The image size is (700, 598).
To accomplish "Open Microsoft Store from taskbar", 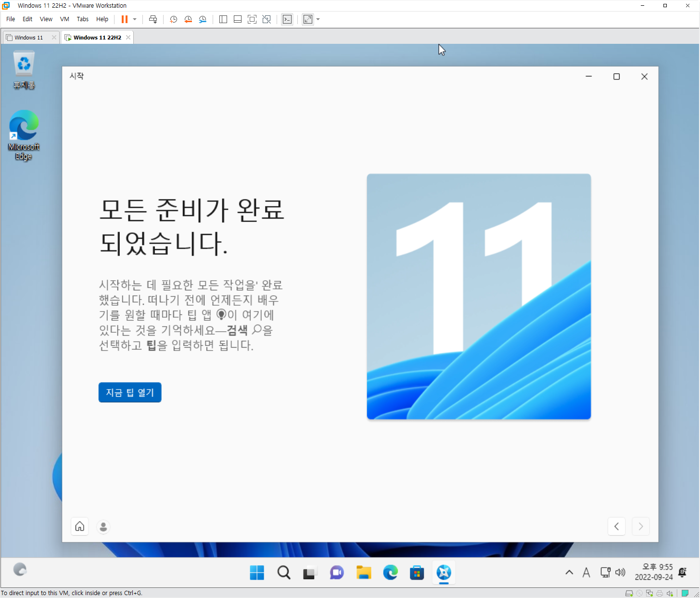I will [x=417, y=572].
